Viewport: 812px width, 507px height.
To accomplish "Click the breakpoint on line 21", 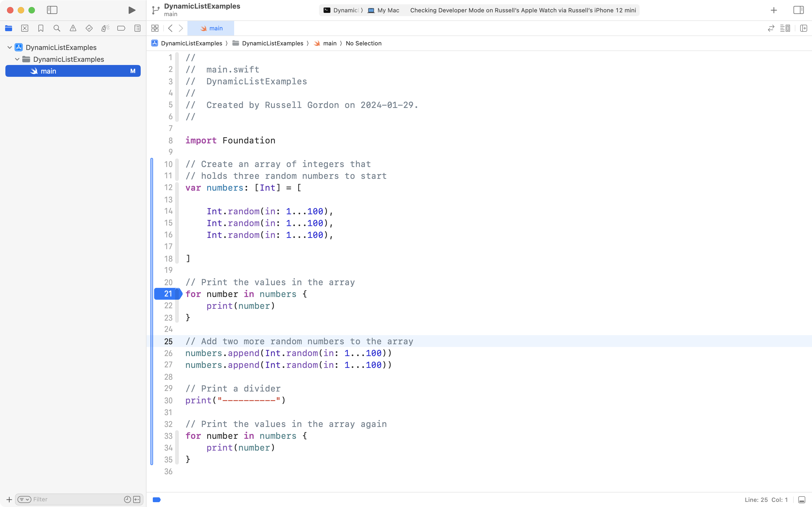I will [167, 294].
